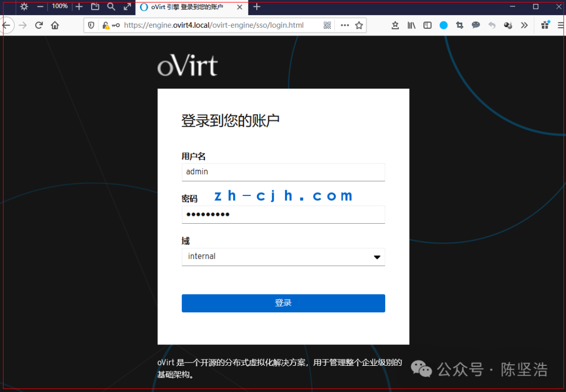Click the password input field
This screenshot has height=392, width=566.
(x=284, y=214)
